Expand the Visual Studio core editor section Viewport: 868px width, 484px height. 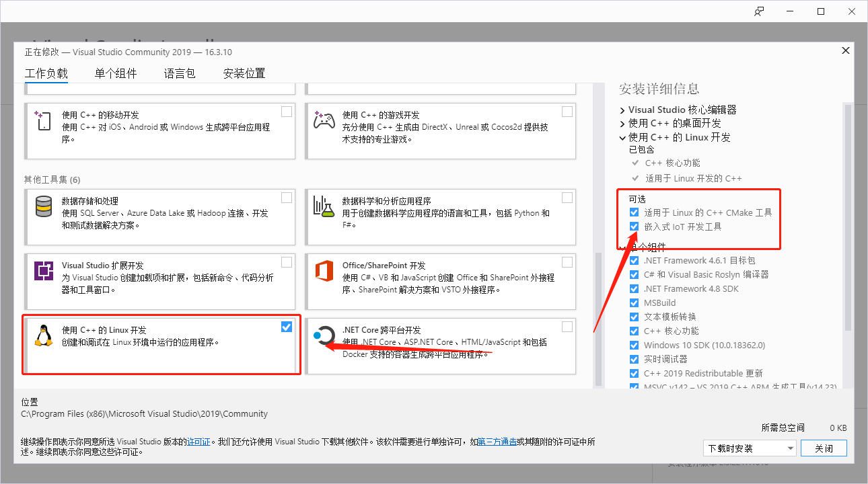622,110
